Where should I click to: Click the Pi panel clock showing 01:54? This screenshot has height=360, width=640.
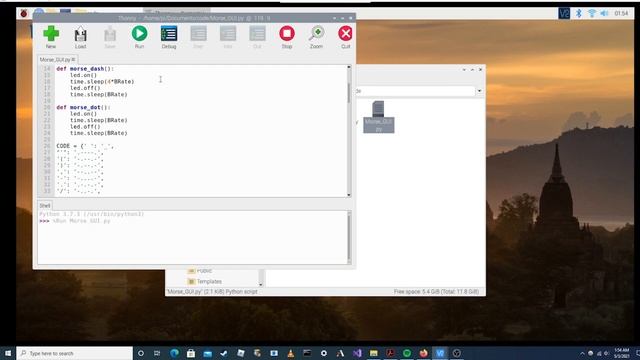click(621, 13)
